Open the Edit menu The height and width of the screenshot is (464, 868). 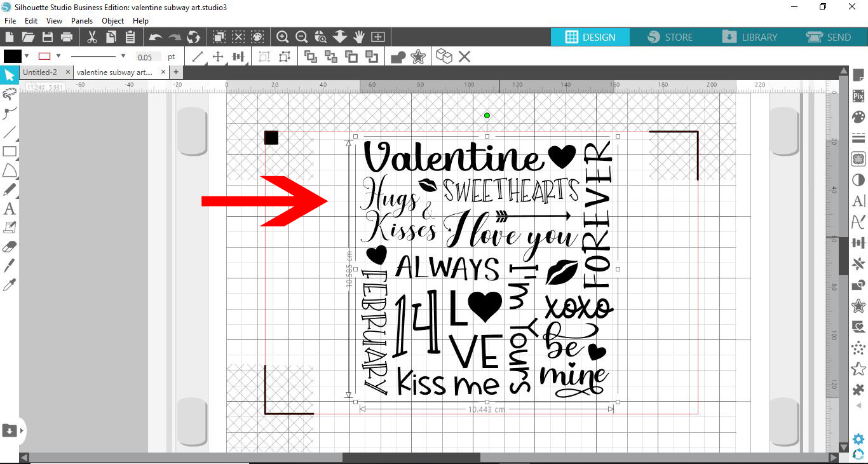(31, 21)
